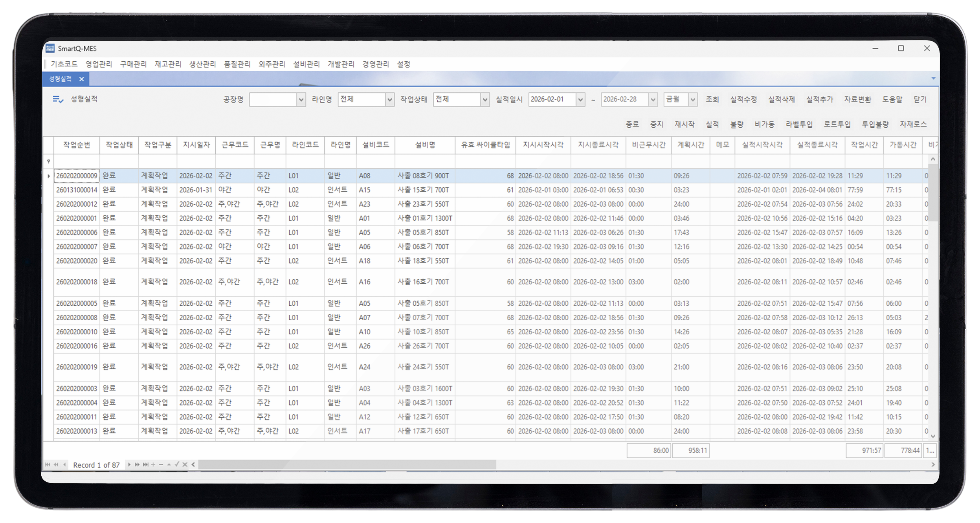Click the horizontal scrollbar thumb
This screenshot has width=980, height=523.
coord(347,465)
